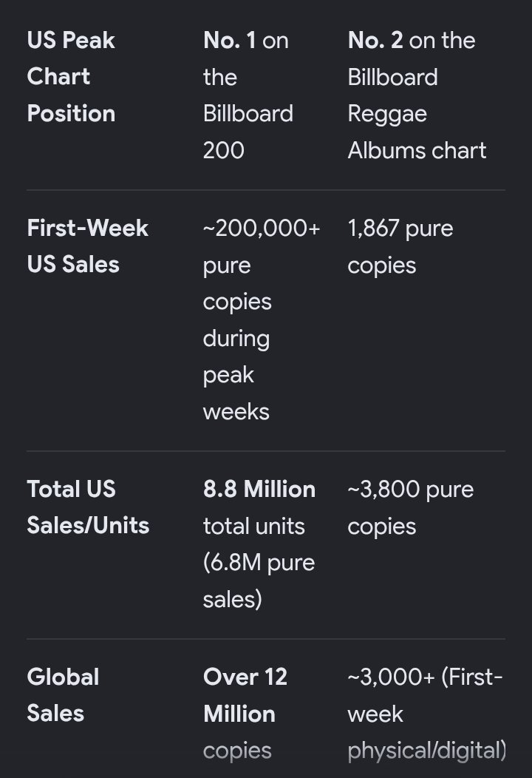
Task: Click the 'total units' text
Action: click(254, 526)
